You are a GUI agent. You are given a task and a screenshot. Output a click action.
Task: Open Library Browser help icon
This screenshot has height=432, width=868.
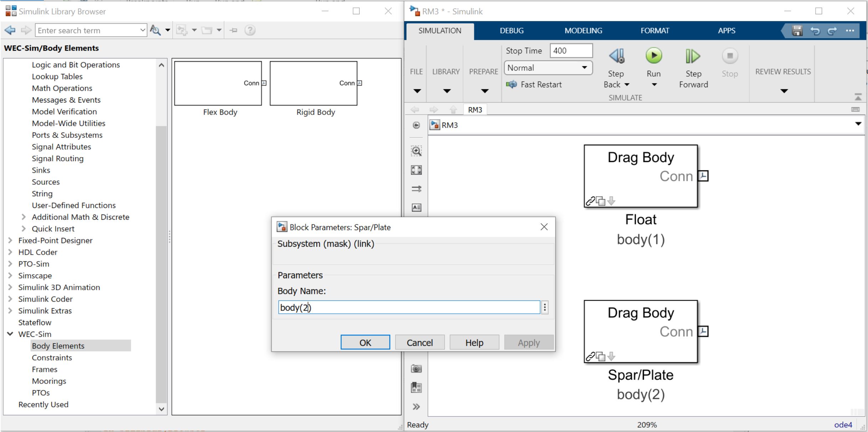coord(250,30)
